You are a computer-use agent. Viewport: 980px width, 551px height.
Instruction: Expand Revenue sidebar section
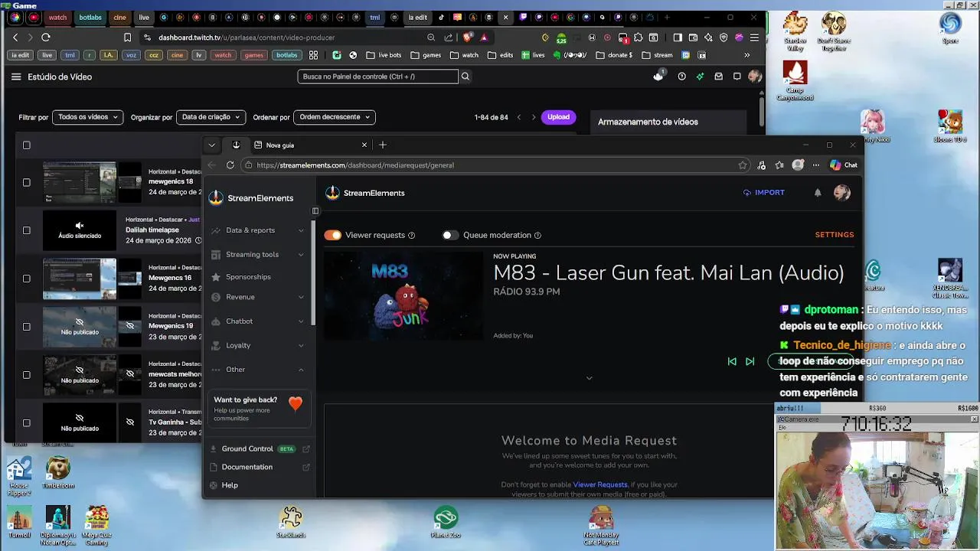257,297
